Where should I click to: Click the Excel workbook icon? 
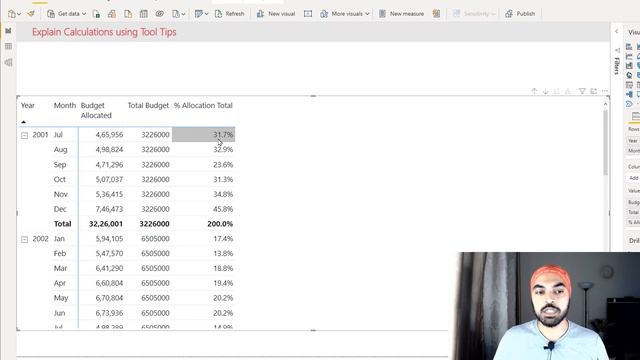96,14
